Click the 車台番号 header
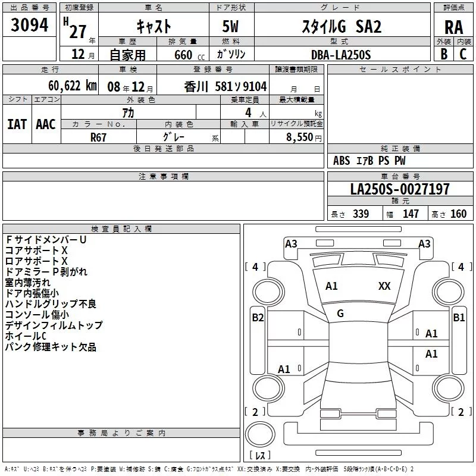 400,176
